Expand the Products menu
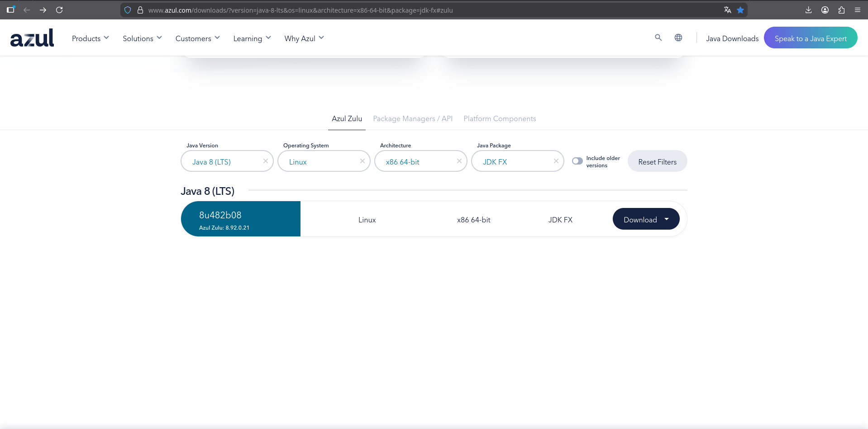This screenshot has width=868, height=429. pos(91,38)
